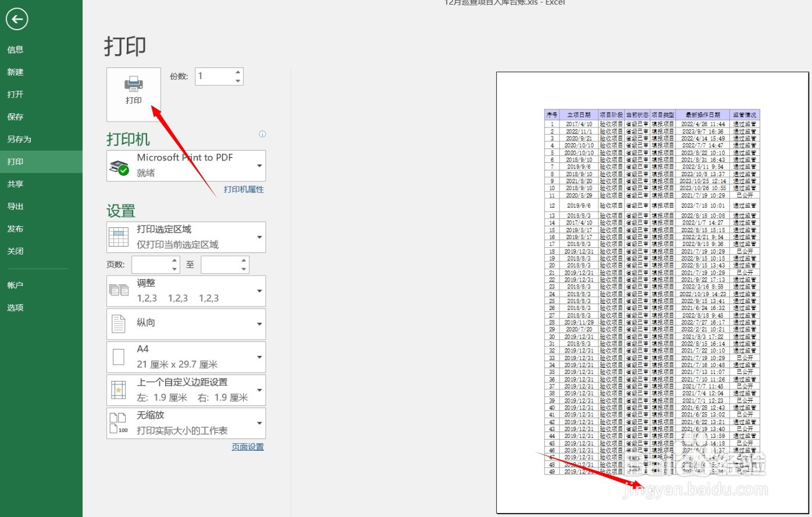The width and height of the screenshot is (812, 517).
Task: Click the 立项日期 header in the preview
Action: coord(579,115)
